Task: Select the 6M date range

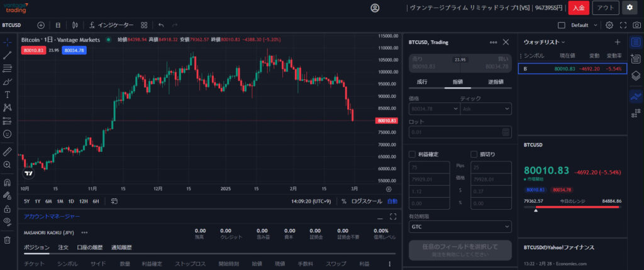Action: (48, 201)
